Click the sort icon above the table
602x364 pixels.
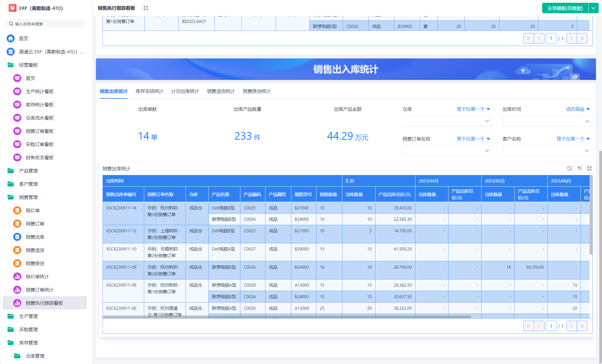pos(579,168)
